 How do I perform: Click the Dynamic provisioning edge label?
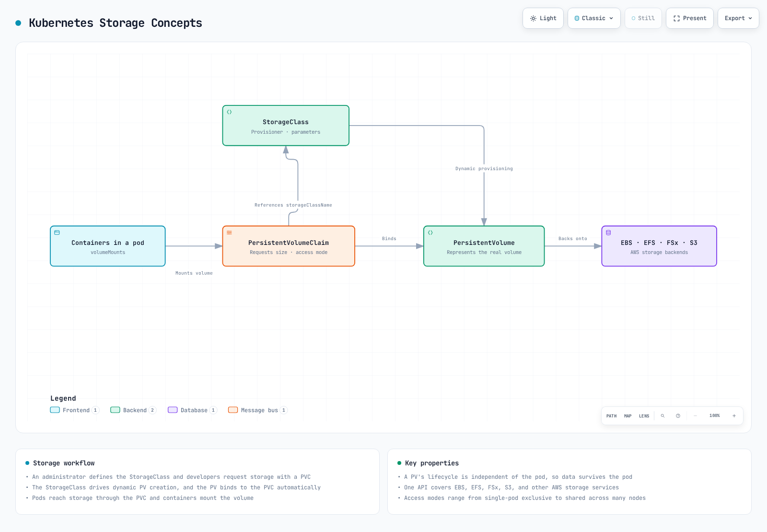(x=484, y=169)
